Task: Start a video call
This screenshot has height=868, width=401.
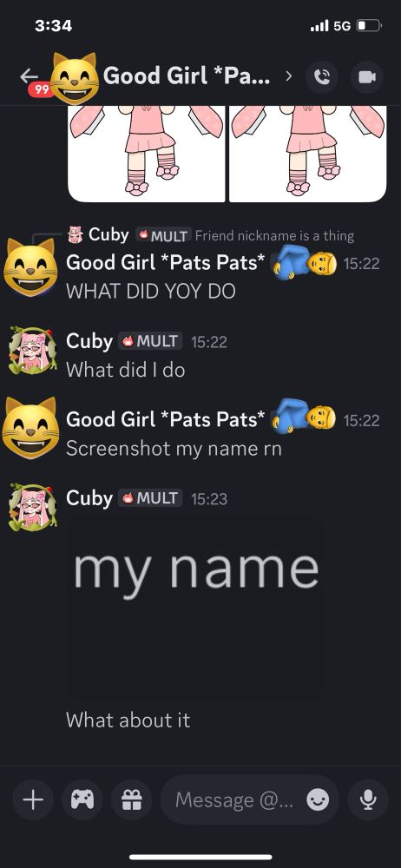Action: pos(366,77)
